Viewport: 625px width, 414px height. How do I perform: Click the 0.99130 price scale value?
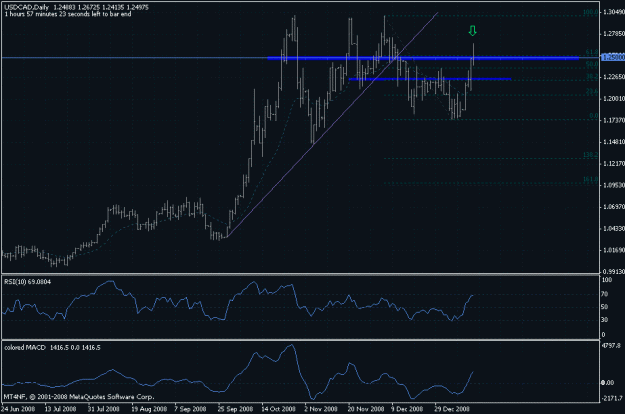click(x=614, y=271)
